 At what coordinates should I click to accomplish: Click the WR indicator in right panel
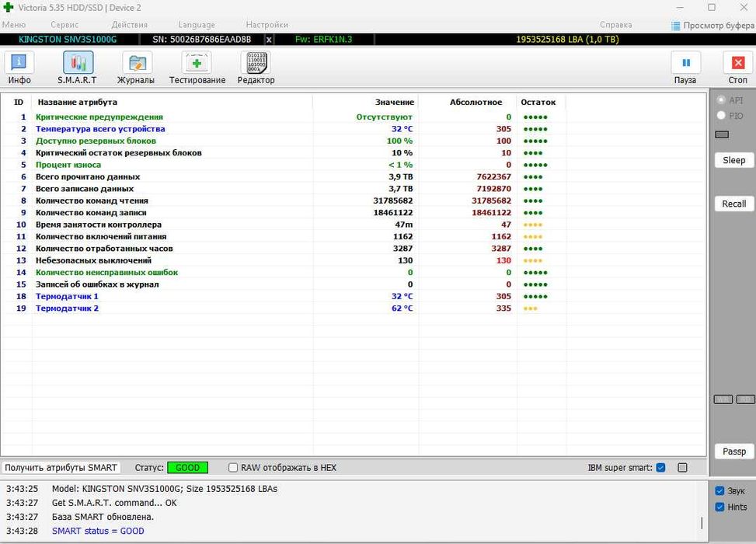[723, 399]
